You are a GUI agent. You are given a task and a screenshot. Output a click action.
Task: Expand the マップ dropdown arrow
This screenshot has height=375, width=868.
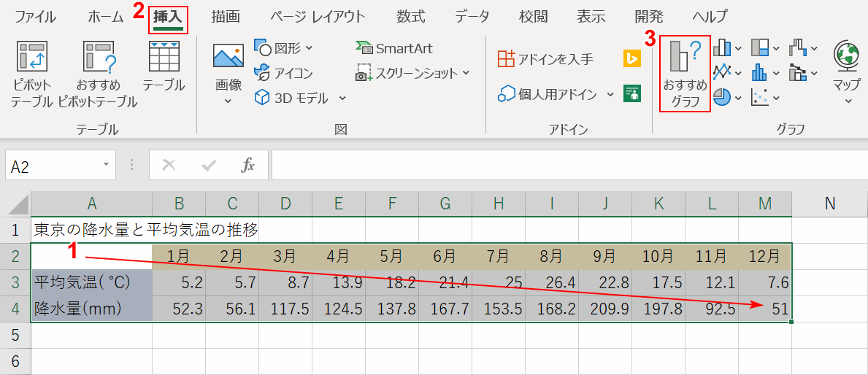[848, 101]
